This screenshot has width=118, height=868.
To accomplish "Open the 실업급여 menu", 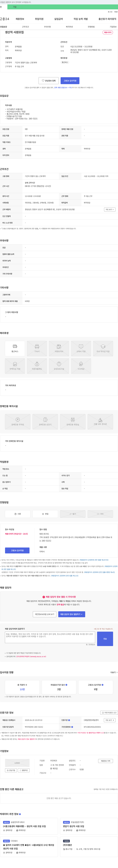I will coord(59,19).
